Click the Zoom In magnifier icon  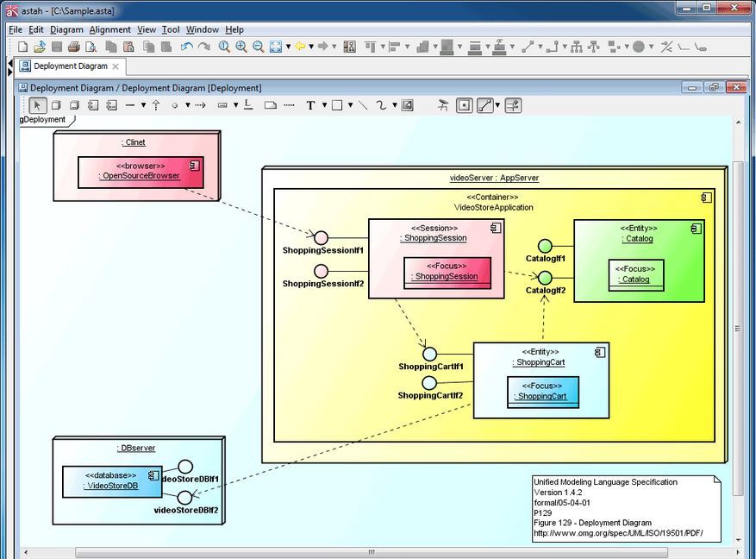(x=241, y=47)
